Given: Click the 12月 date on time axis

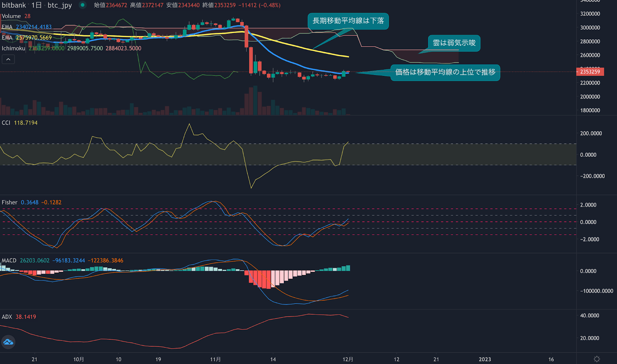Looking at the screenshot, I should 348,359.
